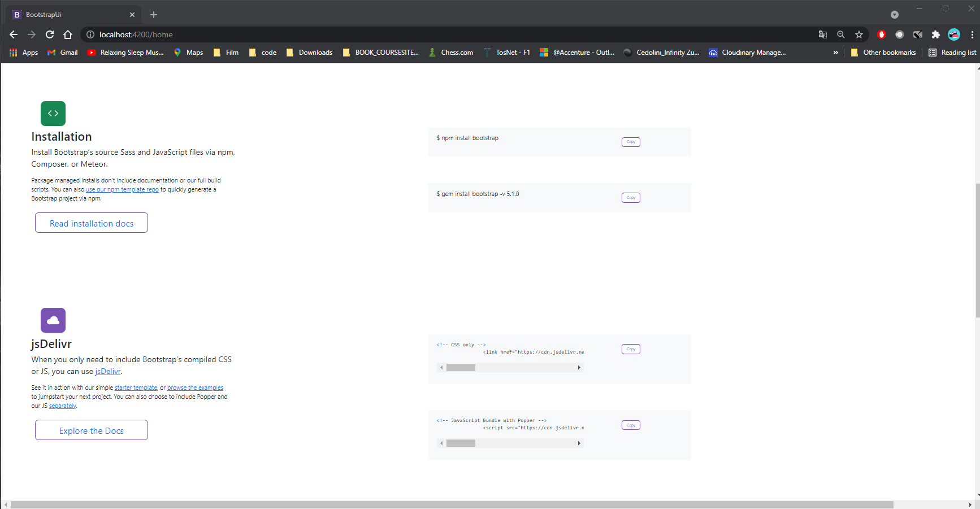
Task: Reload the localhost page
Action: tap(50, 34)
